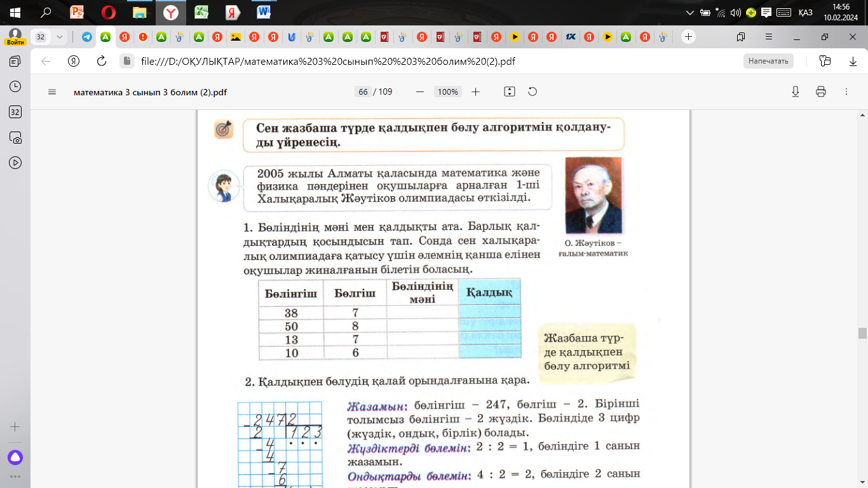Open the Windows notification center

pos(767,12)
